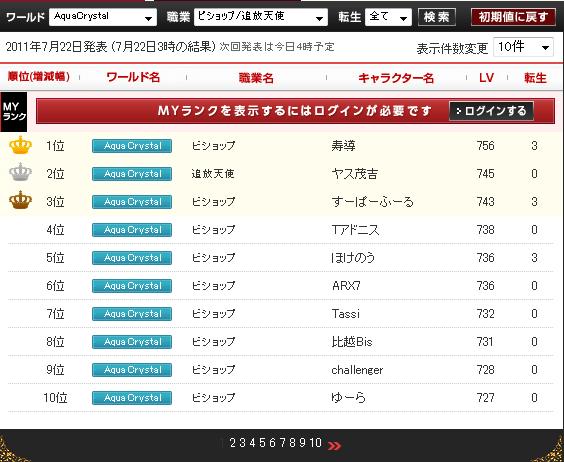564x462 pixels.
Task: Click the 順位(増減幅) column header
Action: click(x=38, y=77)
